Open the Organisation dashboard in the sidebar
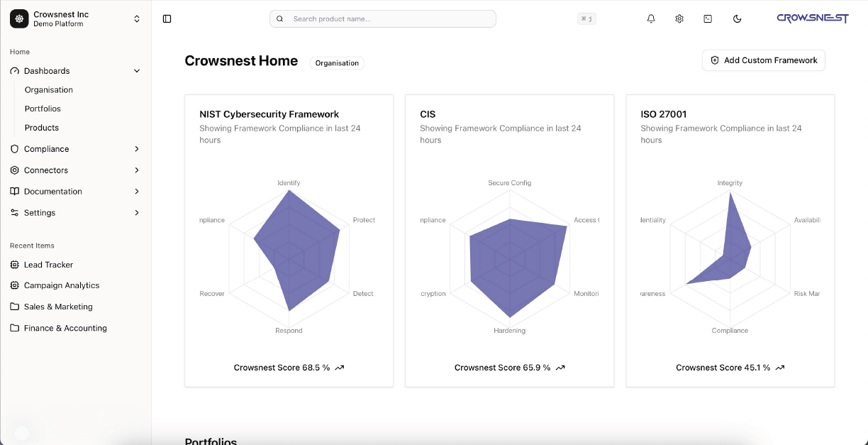The width and height of the screenshot is (868, 445). [49, 90]
